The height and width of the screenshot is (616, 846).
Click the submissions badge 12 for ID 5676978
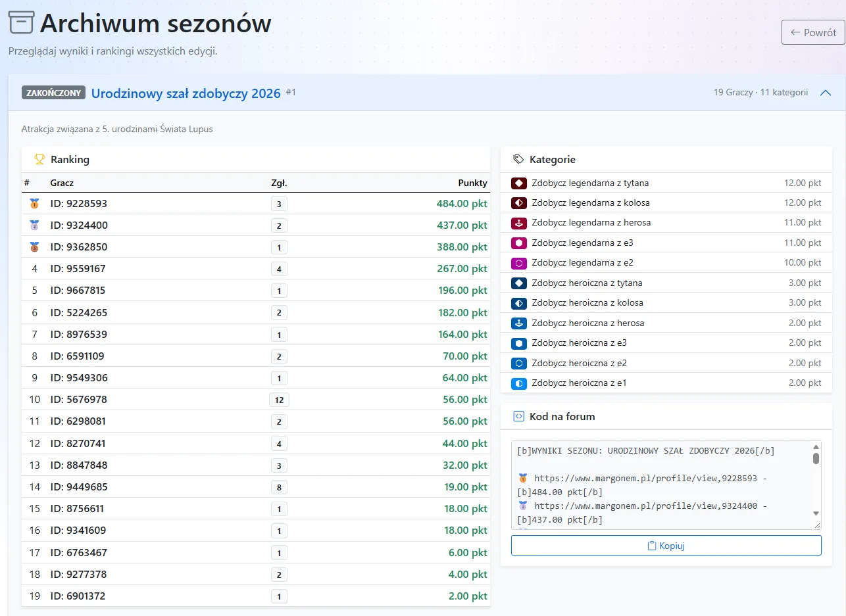[279, 400]
